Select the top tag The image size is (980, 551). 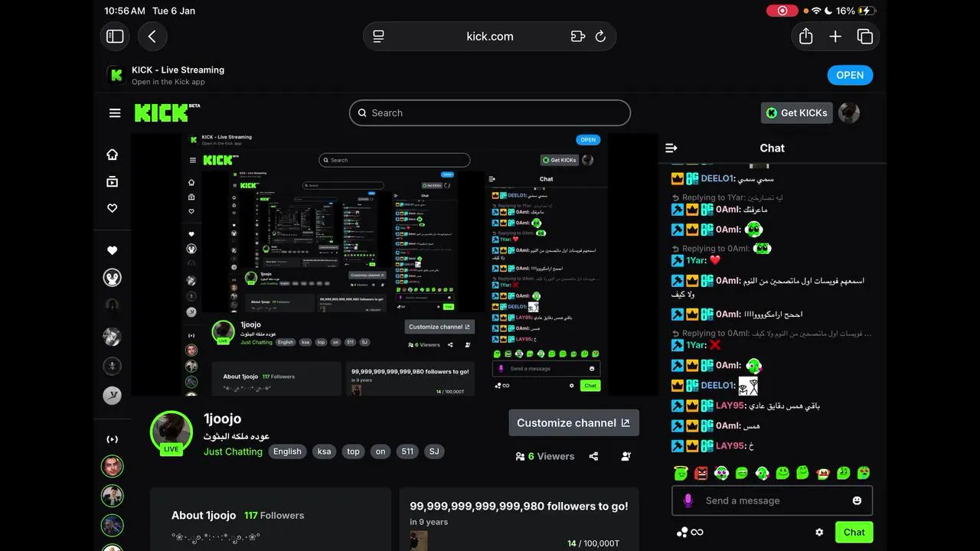pos(353,452)
